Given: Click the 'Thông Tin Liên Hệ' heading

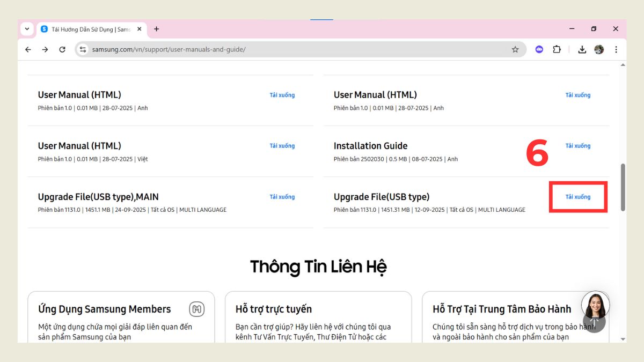Looking at the screenshot, I should 318,267.
